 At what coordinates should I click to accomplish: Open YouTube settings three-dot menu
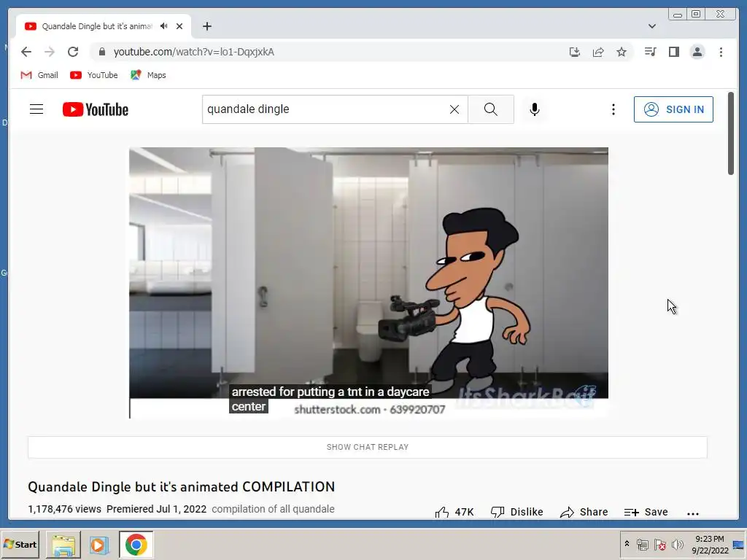pyautogui.click(x=613, y=109)
